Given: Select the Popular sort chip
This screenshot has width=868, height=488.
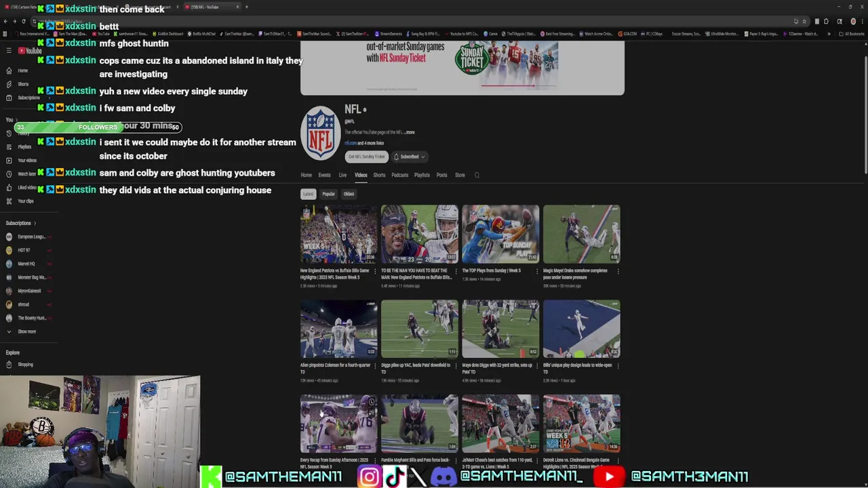Looking at the screenshot, I should point(328,194).
